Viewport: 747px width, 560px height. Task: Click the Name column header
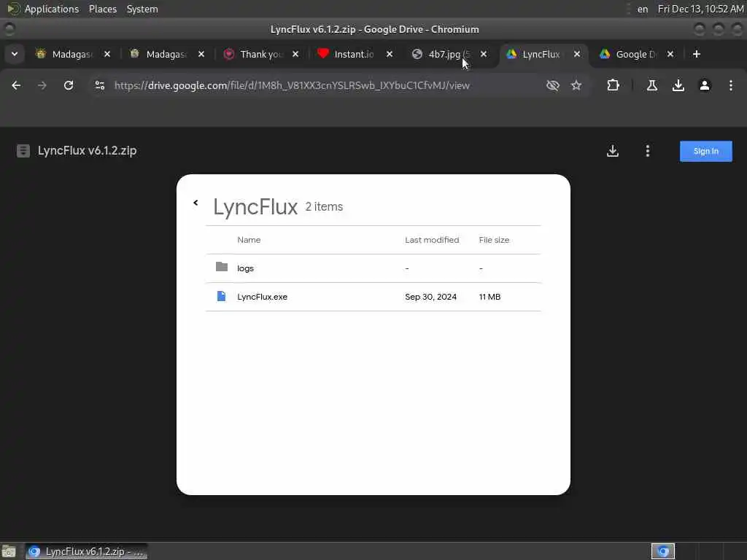(249, 240)
